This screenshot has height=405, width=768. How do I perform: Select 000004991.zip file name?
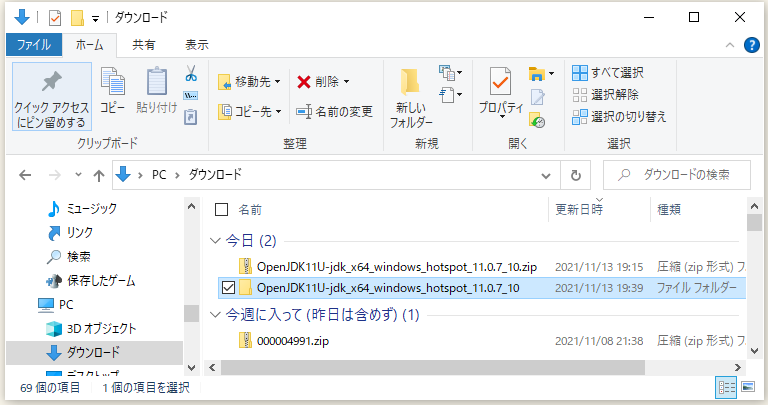[x=293, y=341]
